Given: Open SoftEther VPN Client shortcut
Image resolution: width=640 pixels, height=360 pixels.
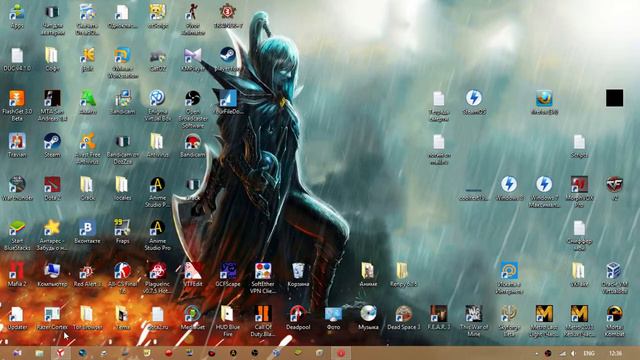Looking at the screenshot, I should pos(263,271).
